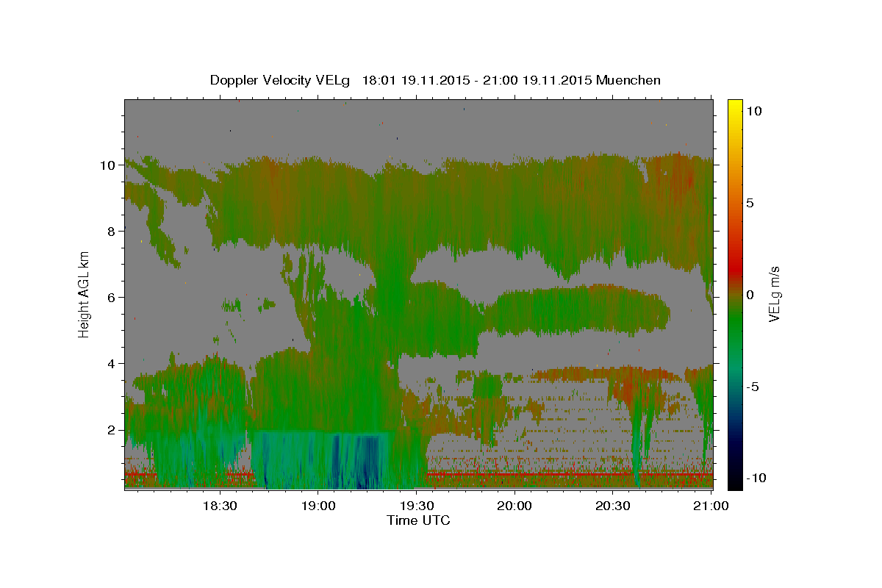Click the colorbar label '-5'
The image size is (882, 588).
(x=753, y=386)
